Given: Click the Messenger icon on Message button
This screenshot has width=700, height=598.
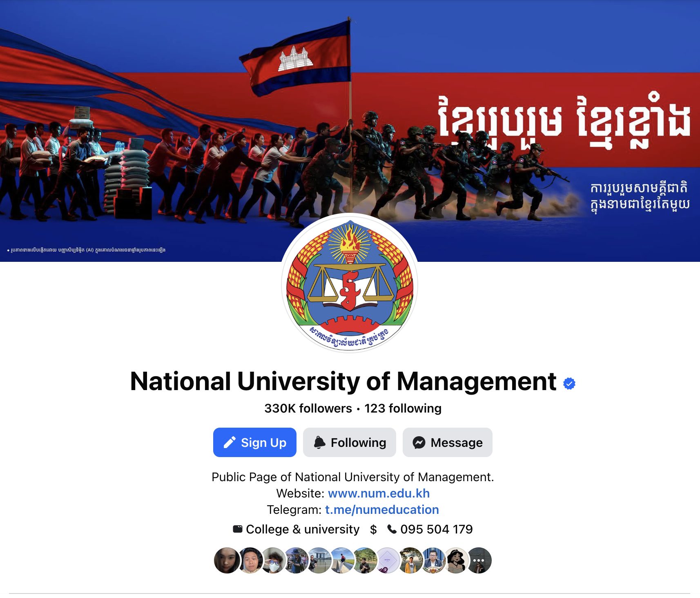Looking at the screenshot, I should [419, 442].
